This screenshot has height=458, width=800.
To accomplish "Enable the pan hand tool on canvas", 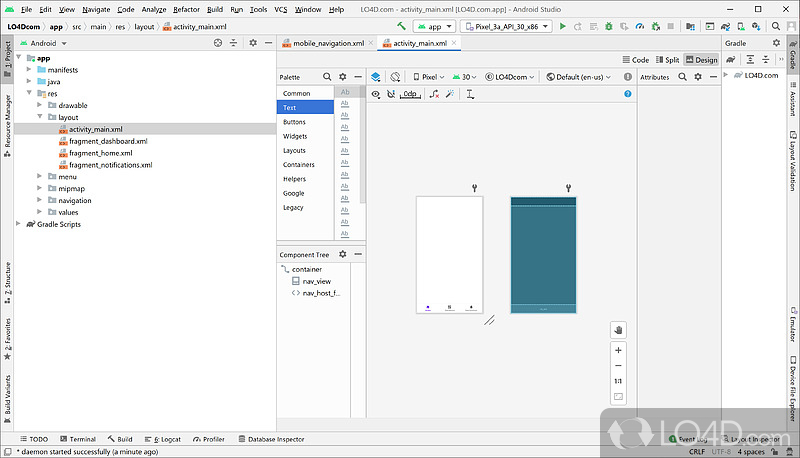I will pos(618,329).
